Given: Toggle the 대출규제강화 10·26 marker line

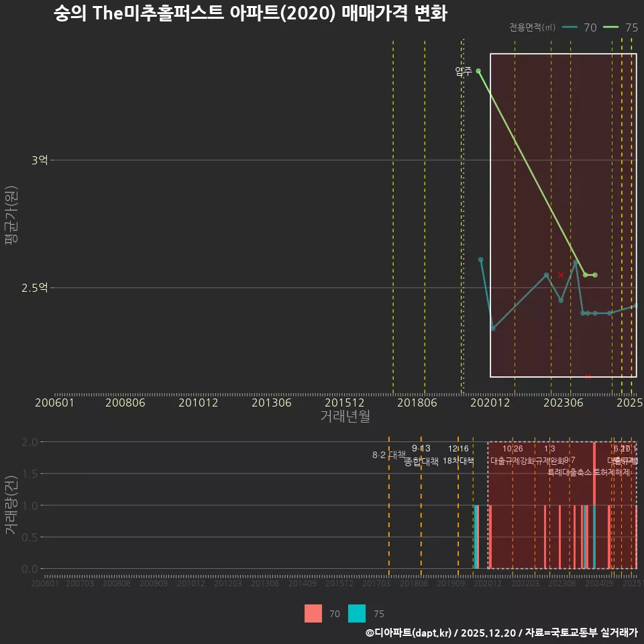Looking at the screenshot, I should 513,460.
